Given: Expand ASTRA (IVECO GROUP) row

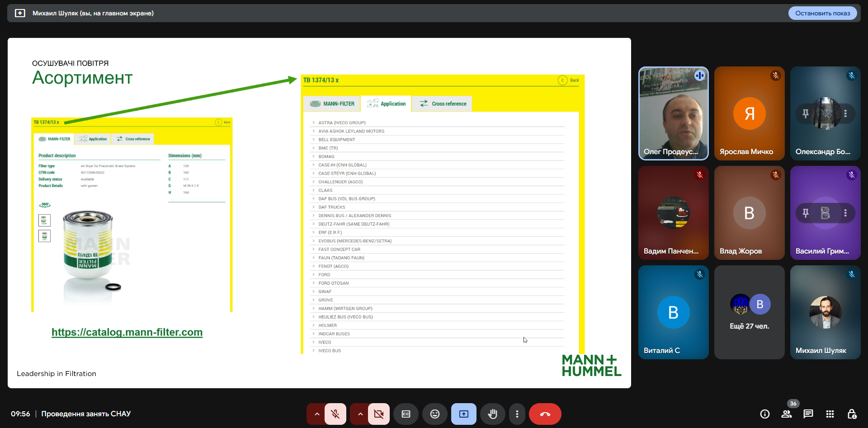Looking at the screenshot, I should (438, 122).
